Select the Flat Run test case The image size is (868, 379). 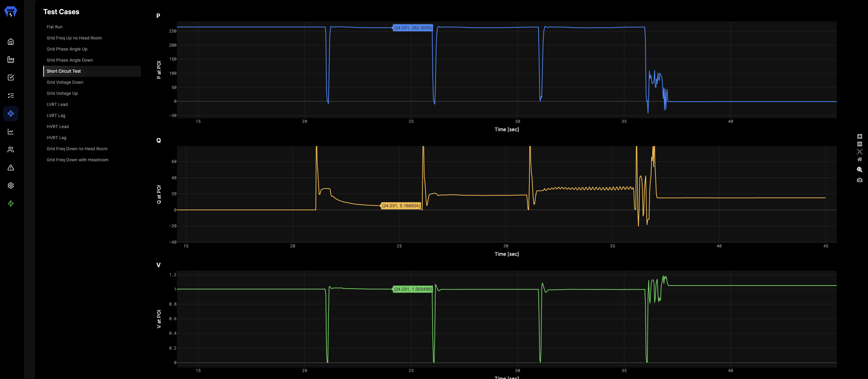pos(55,27)
